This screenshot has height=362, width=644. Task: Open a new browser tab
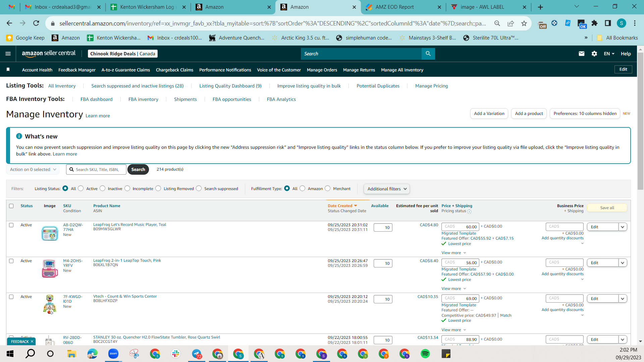(540, 7)
